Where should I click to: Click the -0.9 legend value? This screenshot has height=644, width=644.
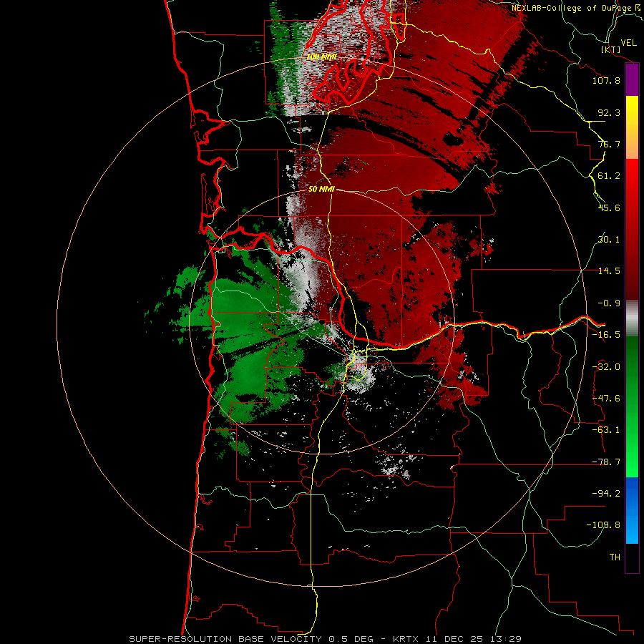click(x=609, y=303)
